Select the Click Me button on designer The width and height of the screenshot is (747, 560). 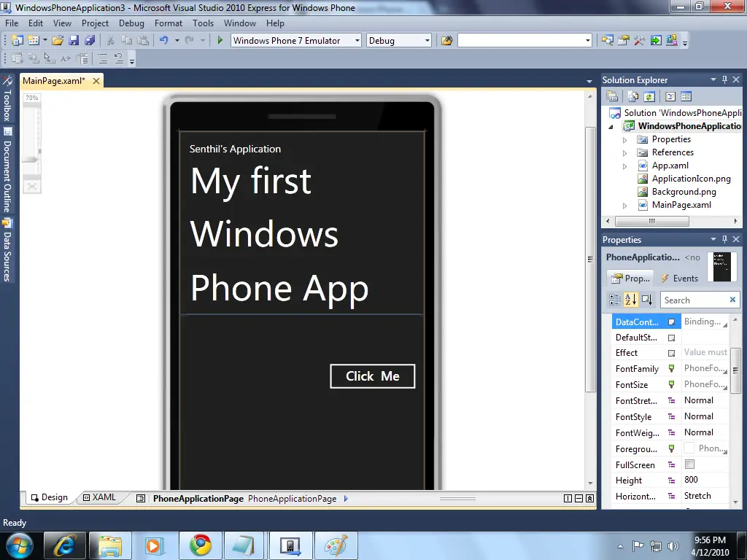click(372, 376)
